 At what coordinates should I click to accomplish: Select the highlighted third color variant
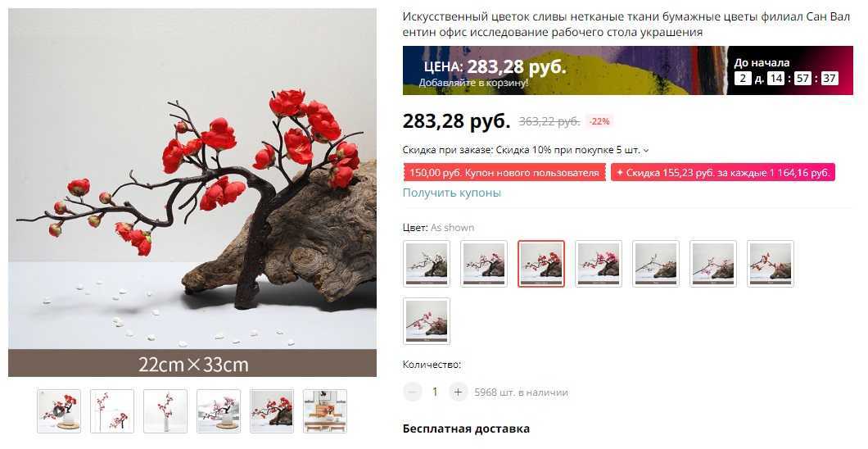(x=541, y=264)
